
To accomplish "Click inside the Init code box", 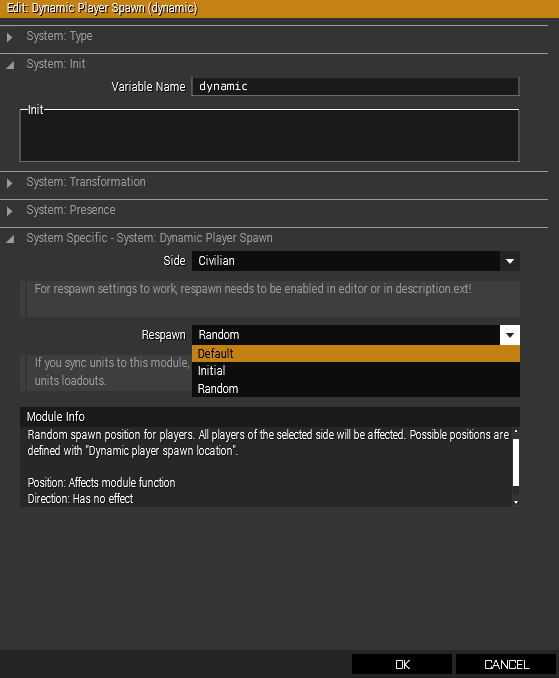I will point(269,135).
